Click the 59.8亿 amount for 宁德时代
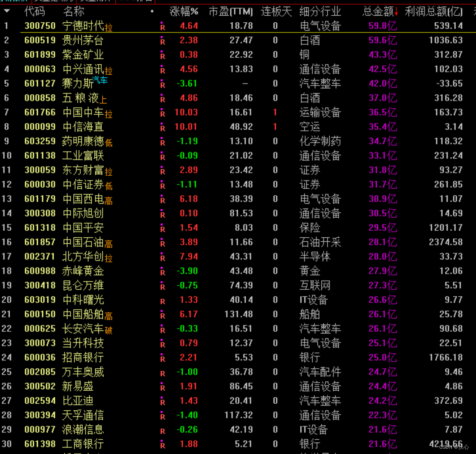Image resolution: width=476 pixels, height=454 pixels. [382, 26]
